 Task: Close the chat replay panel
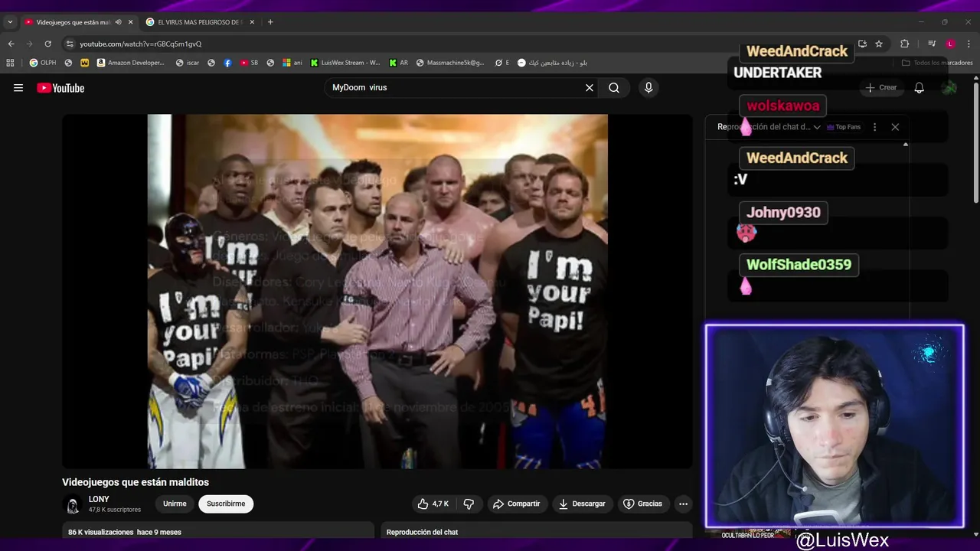pyautogui.click(x=895, y=127)
